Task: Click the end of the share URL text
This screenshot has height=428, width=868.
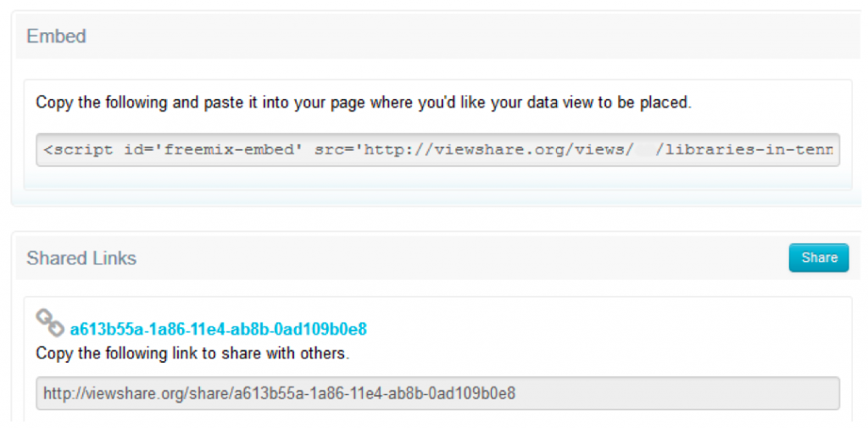Action: (x=515, y=393)
